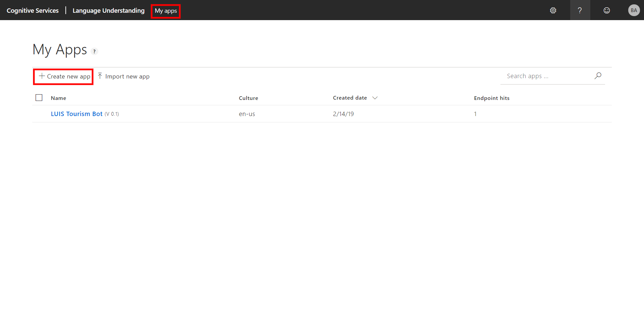This screenshot has width=644, height=332.
Task: Open the BA user account avatar
Action: pyautogui.click(x=634, y=10)
